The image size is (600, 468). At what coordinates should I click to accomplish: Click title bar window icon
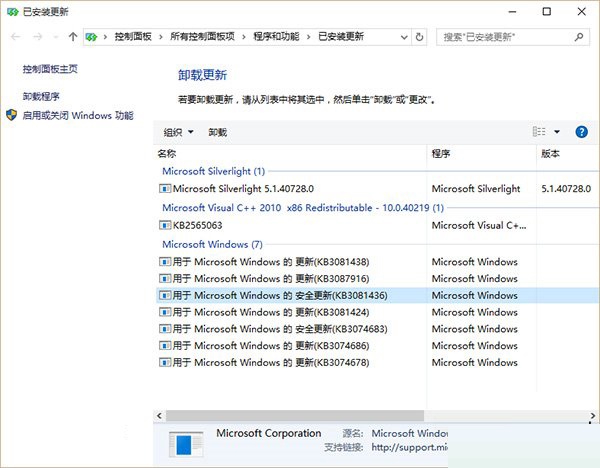(x=13, y=12)
